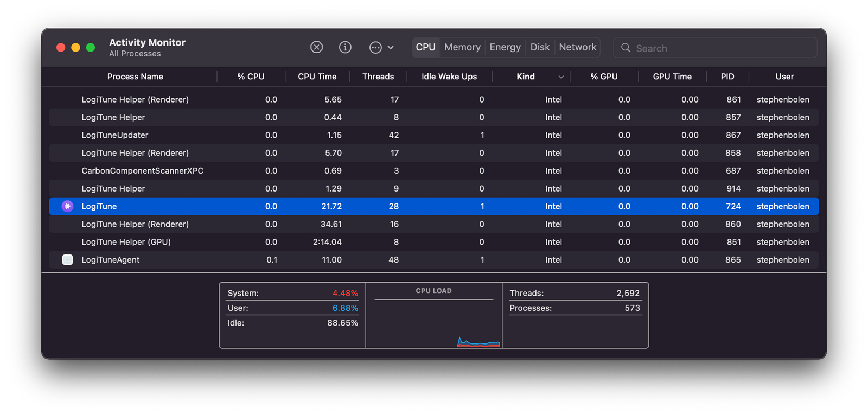Select the LogiTuneUpdater process row
This screenshot has height=414, width=868.
click(x=434, y=135)
